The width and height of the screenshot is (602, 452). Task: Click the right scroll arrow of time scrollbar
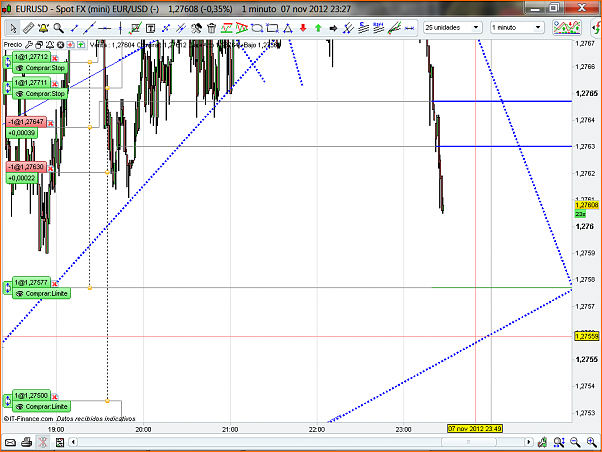pyautogui.click(x=529, y=442)
